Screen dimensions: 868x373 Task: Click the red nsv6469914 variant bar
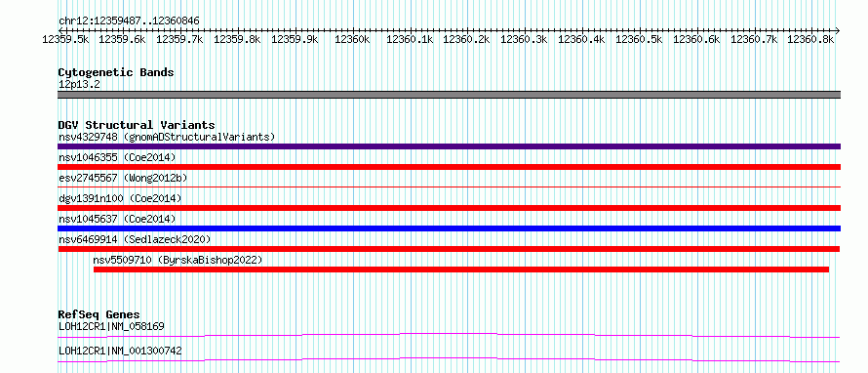click(x=449, y=249)
